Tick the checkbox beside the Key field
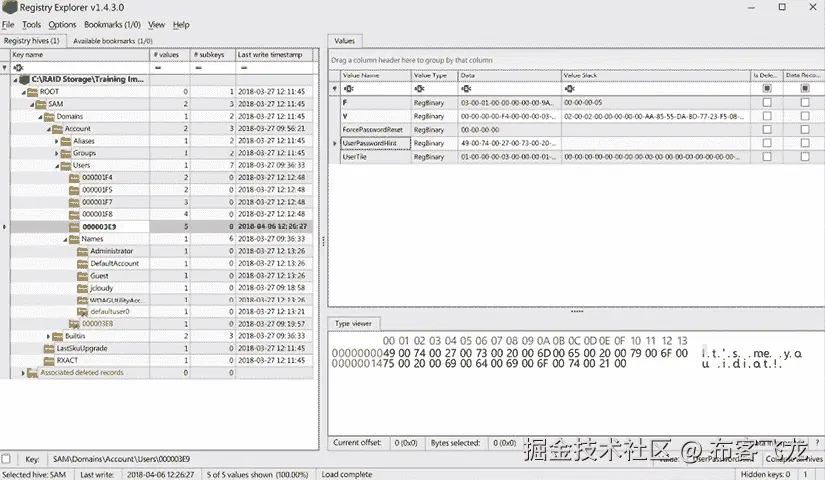The width and height of the screenshot is (825, 480). [x=6, y=458]
